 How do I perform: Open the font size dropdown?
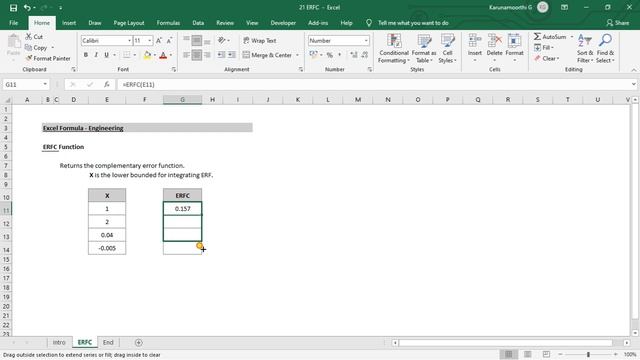point(149,41)
